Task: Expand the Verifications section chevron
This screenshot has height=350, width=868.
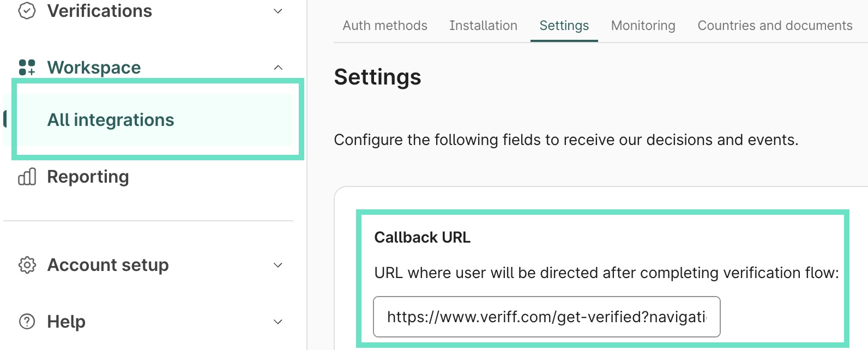Action: [x=278, y=11]
